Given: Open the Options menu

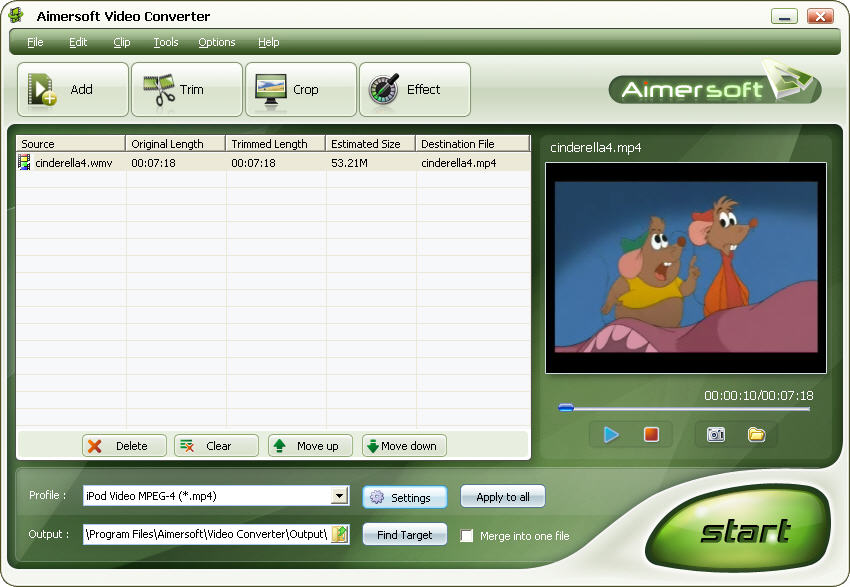Looking at the screenshot, I should point(216,42).
